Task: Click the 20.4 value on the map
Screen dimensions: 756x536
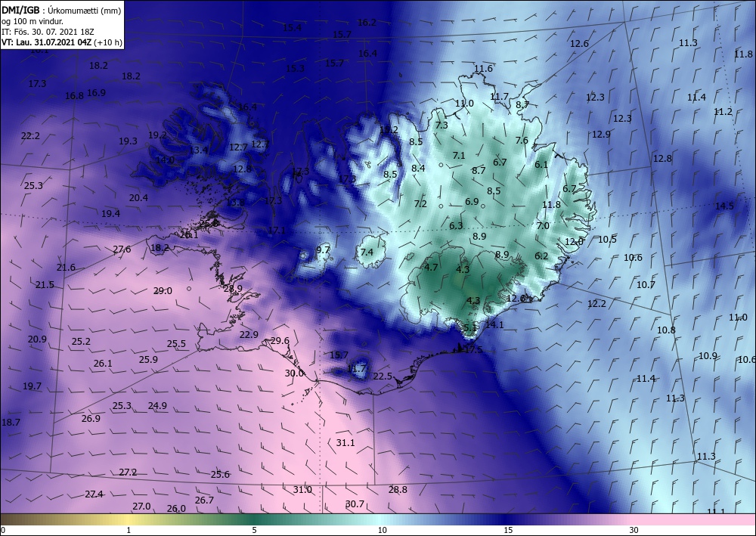Action: click(x=138, y=197)
